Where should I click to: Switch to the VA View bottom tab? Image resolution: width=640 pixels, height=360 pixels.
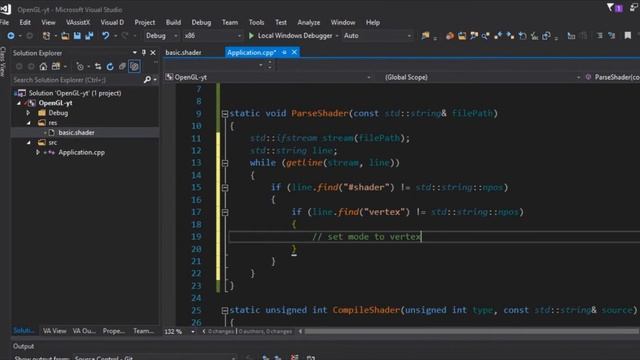coord(54,331)
